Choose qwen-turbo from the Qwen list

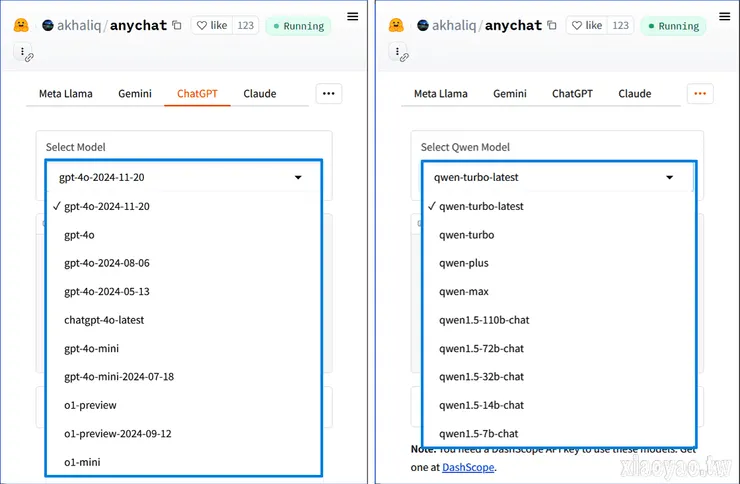pyautogui.click(x=559, y=235)
